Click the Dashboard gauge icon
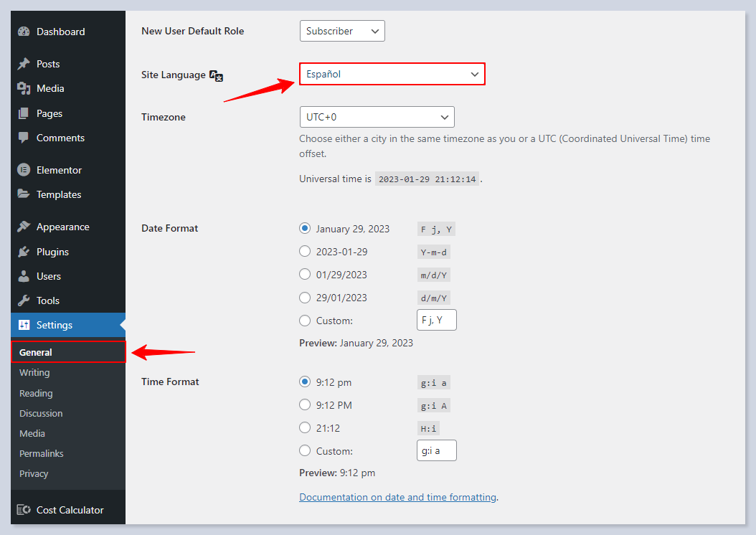Viewport: 756px width, 535px height. [x=24, y=32]
